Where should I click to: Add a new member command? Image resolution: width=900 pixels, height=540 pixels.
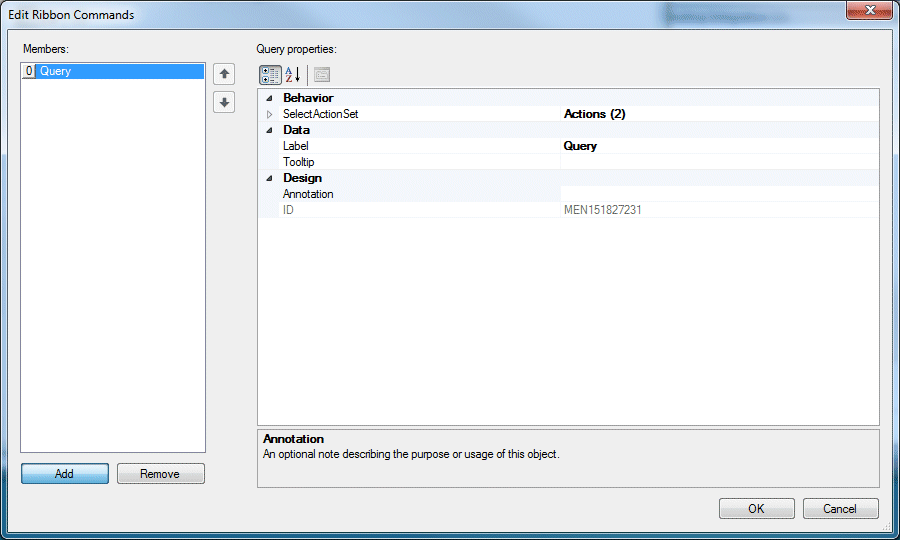[x=64, y=474]
